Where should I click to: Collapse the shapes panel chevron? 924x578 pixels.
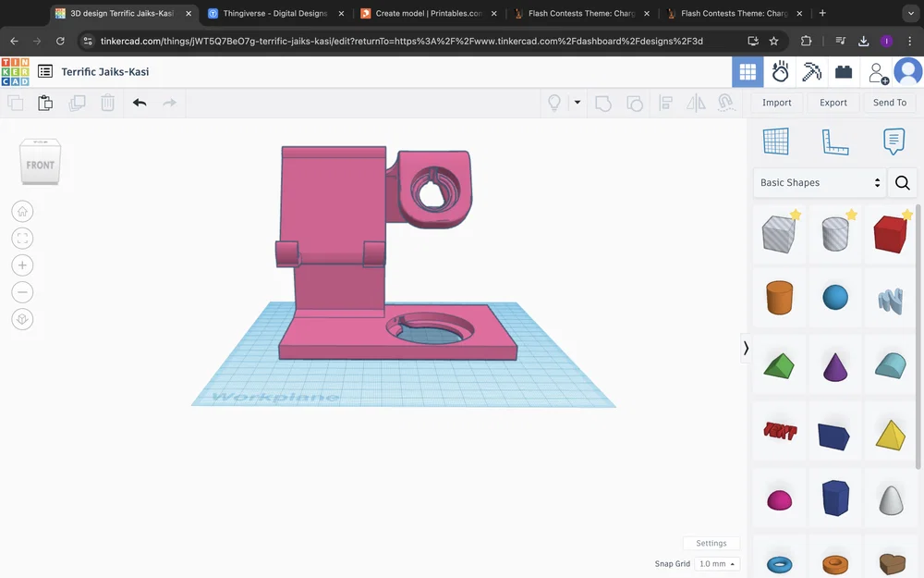tap(746, 348)
